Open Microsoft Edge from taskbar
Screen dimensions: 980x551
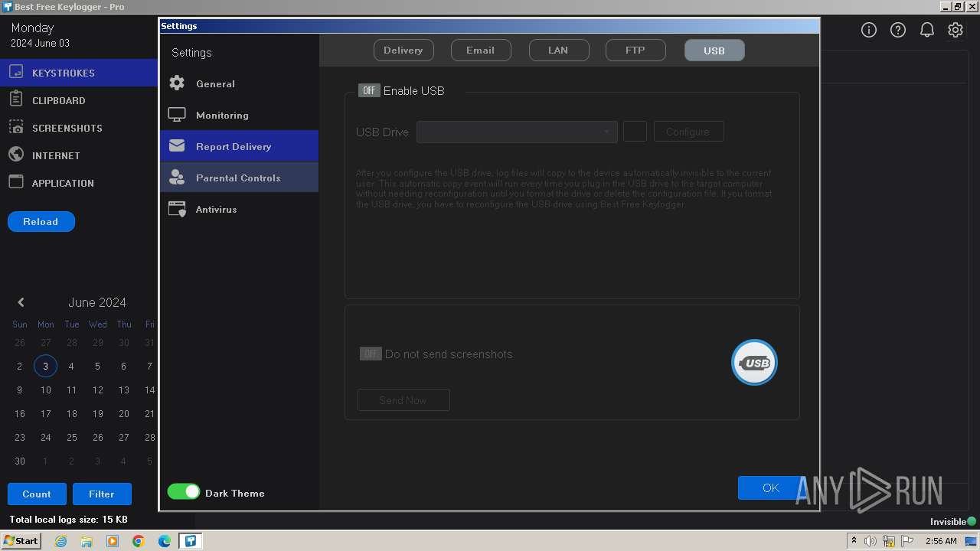tap(165, 541)
